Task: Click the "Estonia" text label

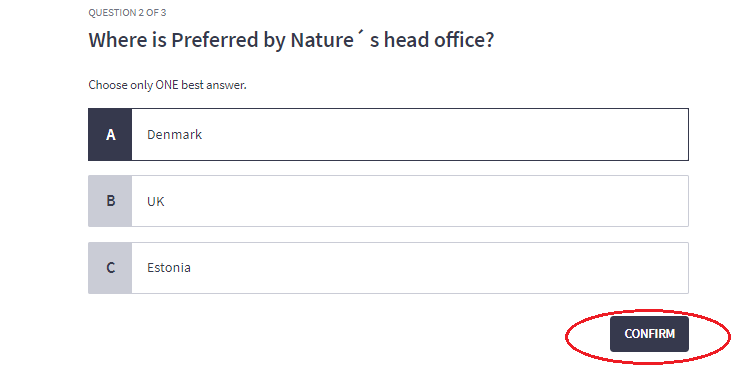Action: click(x=169, y=268)
